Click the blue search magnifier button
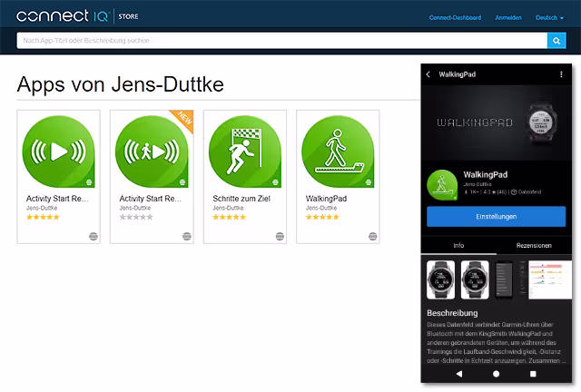Screen dimensions: 581x392 556,41
